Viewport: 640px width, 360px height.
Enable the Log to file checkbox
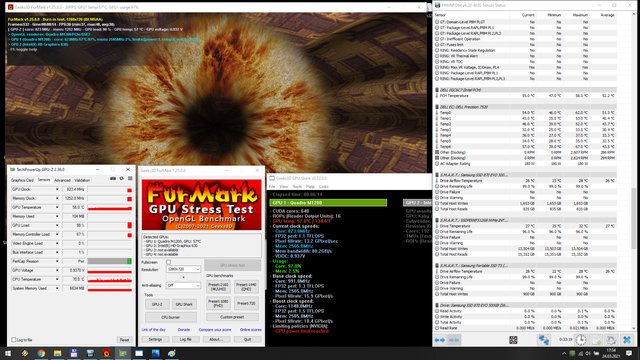coord(14,340)
